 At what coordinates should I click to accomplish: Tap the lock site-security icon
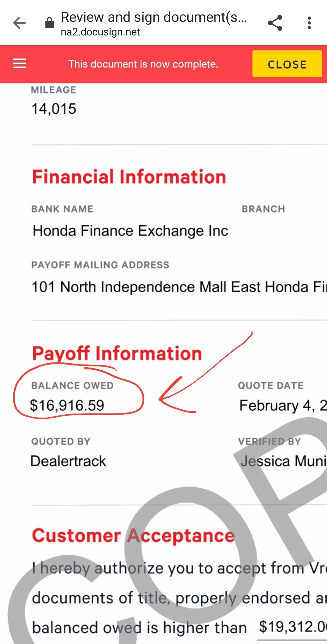click(49, 23)
